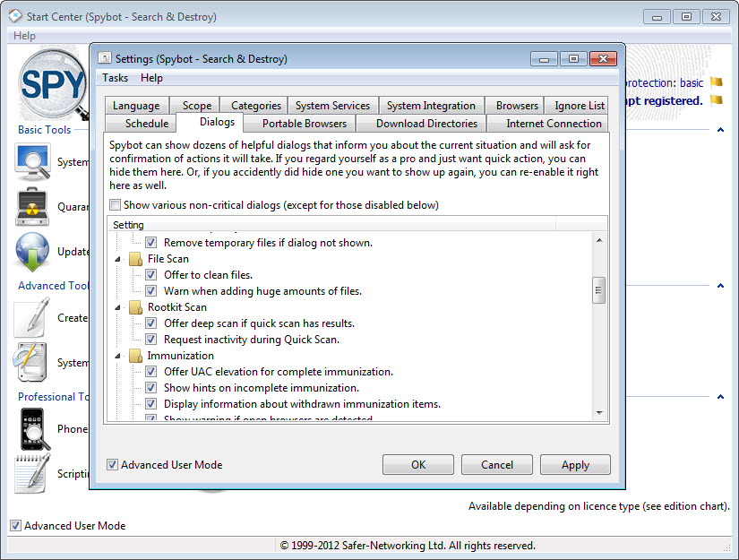Click the File Scan folder icon
The height and width of the screenshot is (560, 739).
[136, 259]
